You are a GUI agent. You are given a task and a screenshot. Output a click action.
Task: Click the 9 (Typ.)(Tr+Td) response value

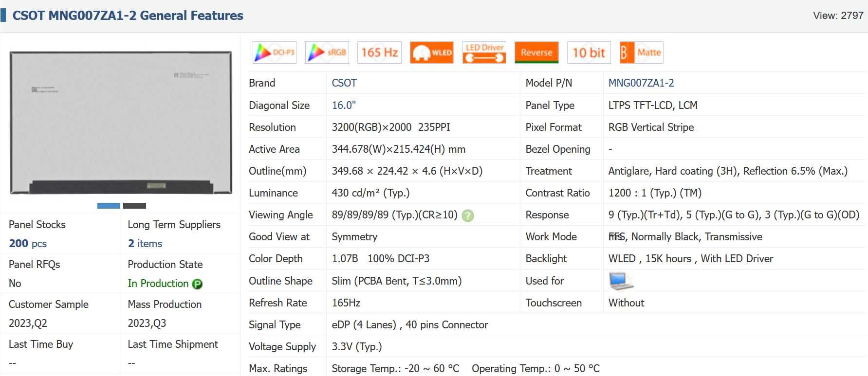[734, 215]
